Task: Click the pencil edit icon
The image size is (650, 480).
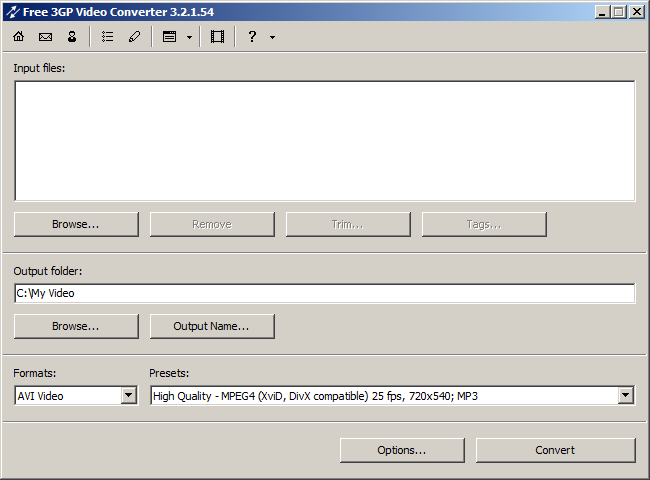Action: tap(134, 37)
